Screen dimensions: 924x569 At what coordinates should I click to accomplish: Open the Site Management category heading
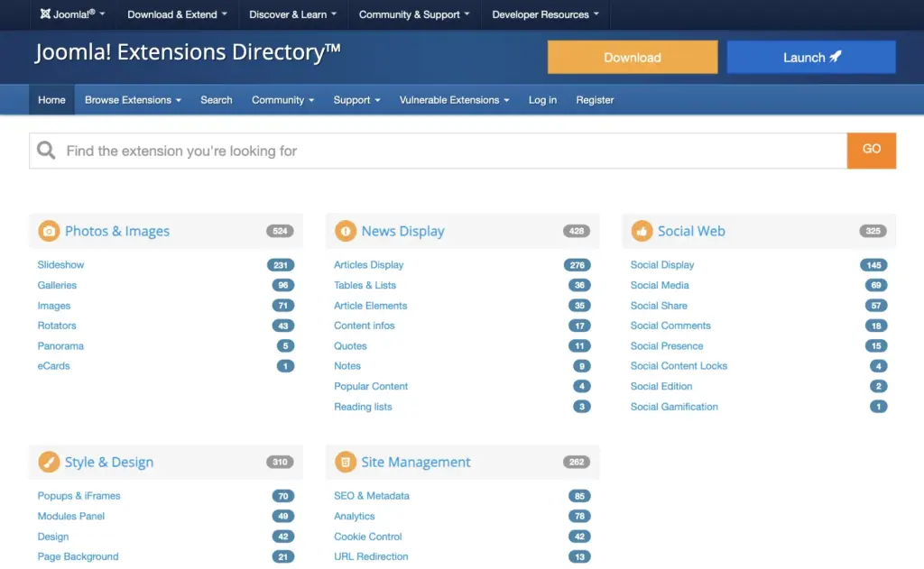click(x=415, y=462)
